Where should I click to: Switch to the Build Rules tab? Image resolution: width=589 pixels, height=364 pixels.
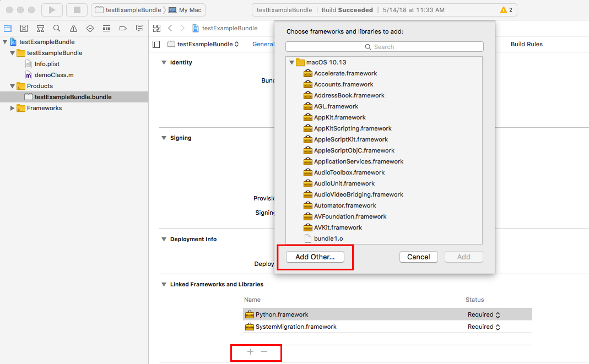(526, 44)
